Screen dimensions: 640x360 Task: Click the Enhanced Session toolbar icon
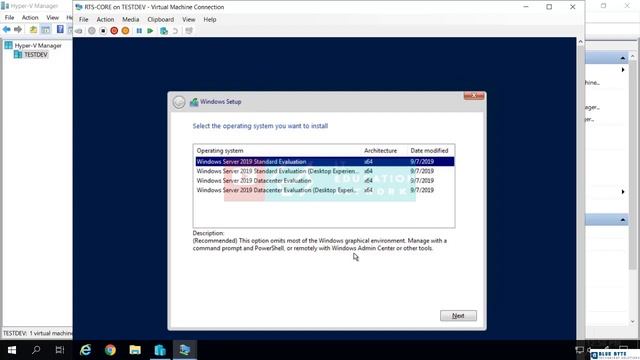[189, 31]
